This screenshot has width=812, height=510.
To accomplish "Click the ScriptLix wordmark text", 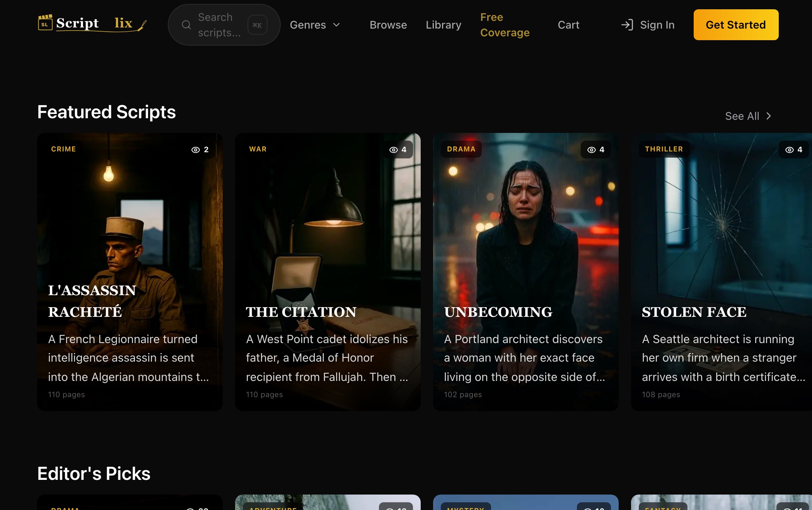I will 94,23.
